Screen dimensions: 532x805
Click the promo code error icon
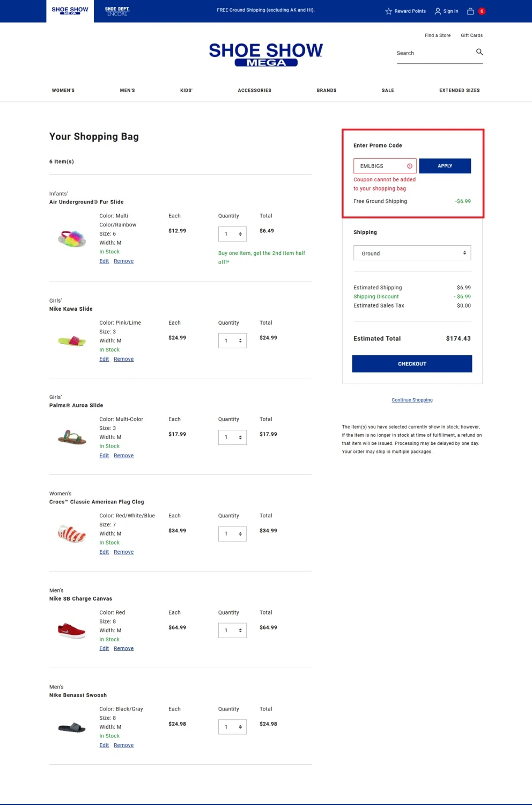pyautogui.click(x=410, y=166)
